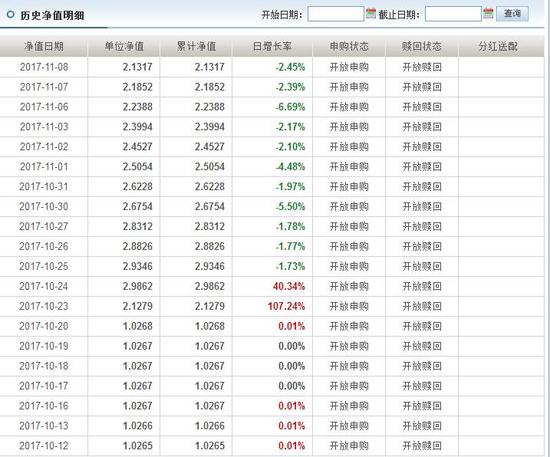Select the date 2017-11-07

[x=44, y=87]
